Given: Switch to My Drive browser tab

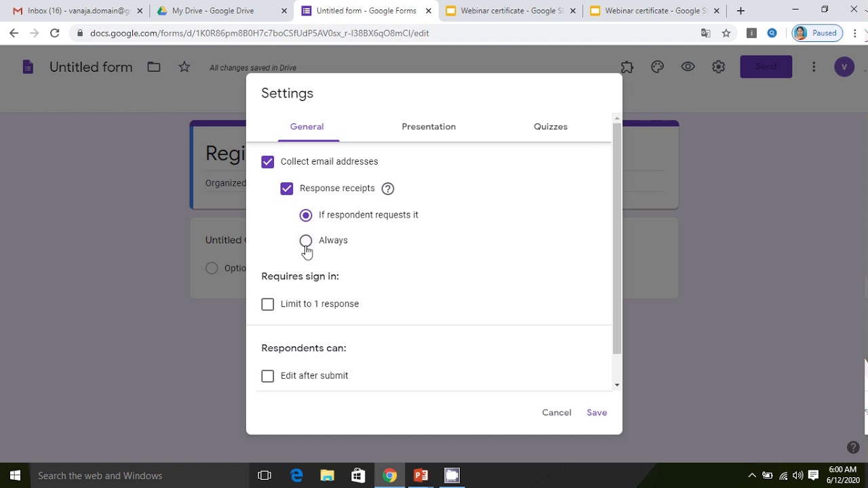Looking at the screenshot, I should (x=222, y=11).
